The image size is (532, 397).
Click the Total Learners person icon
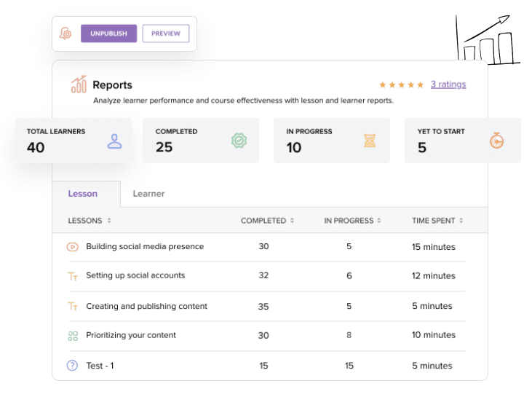[114, 141]
